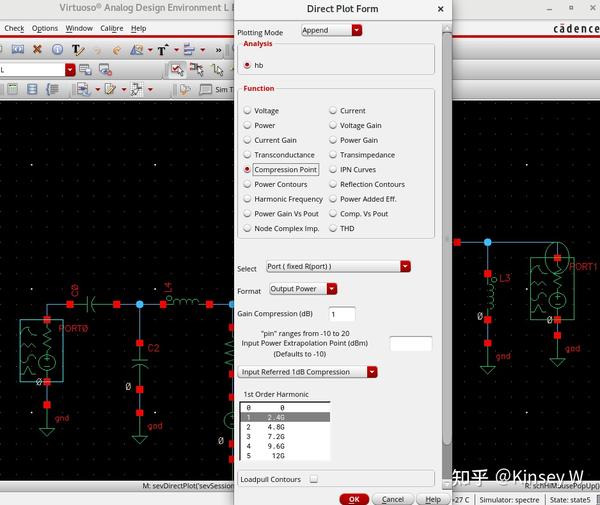
Task: Select the THD radio button
Action: pyautogui.click(x=333, y=228)
